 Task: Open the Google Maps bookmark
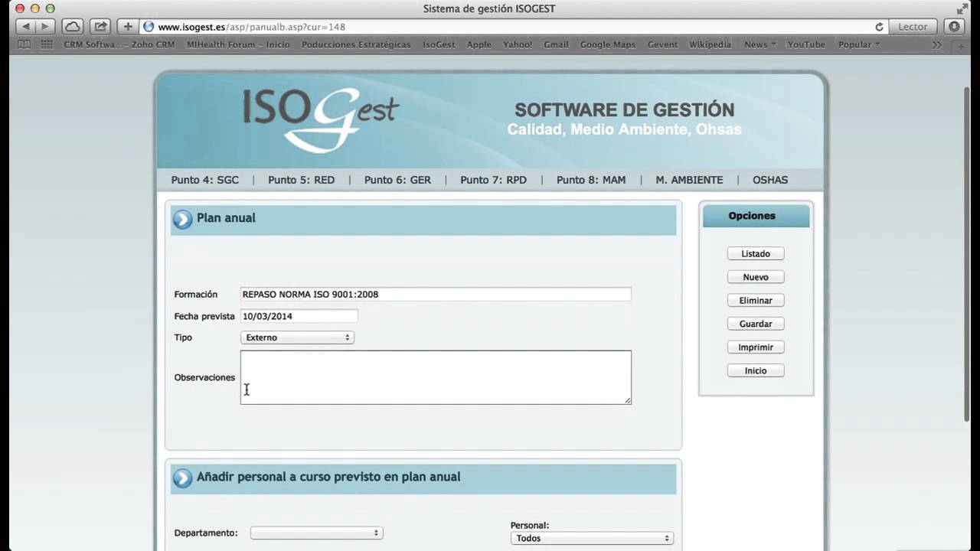click(x=608, y=44)
